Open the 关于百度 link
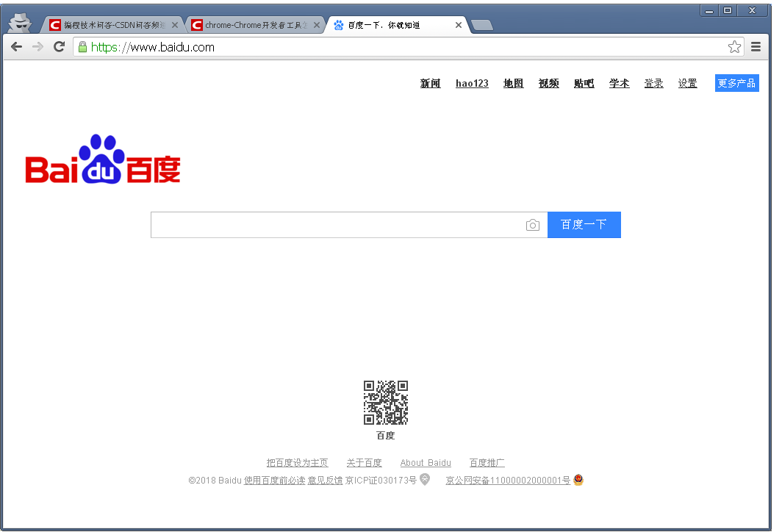 [364, 463]
